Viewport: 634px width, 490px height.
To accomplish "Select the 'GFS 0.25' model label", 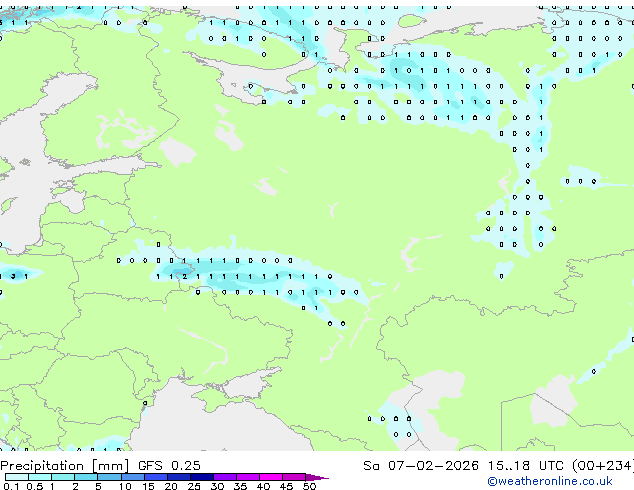I will click(x=169, y=466).
